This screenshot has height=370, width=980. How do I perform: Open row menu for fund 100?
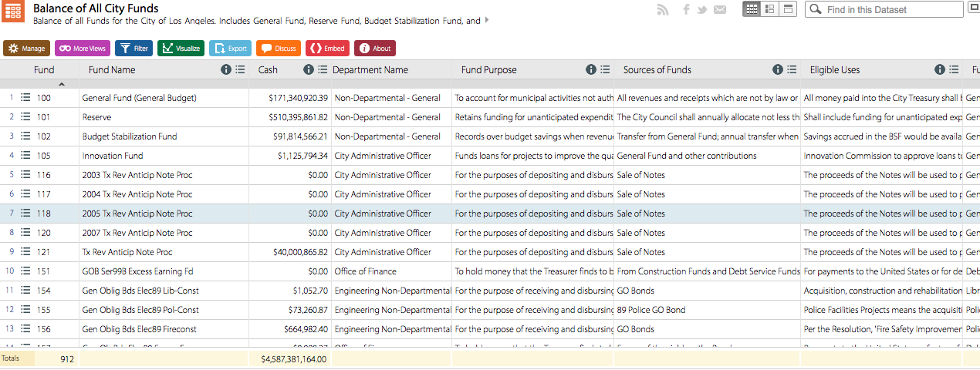pyautogui.click(x=25, y=98)
